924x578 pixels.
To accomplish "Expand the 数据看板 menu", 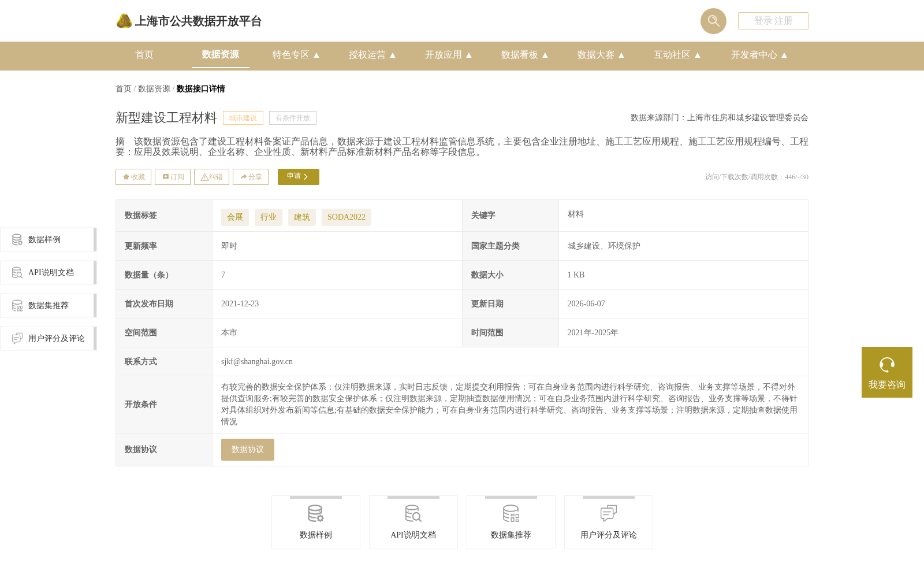I will coord(525,55).
